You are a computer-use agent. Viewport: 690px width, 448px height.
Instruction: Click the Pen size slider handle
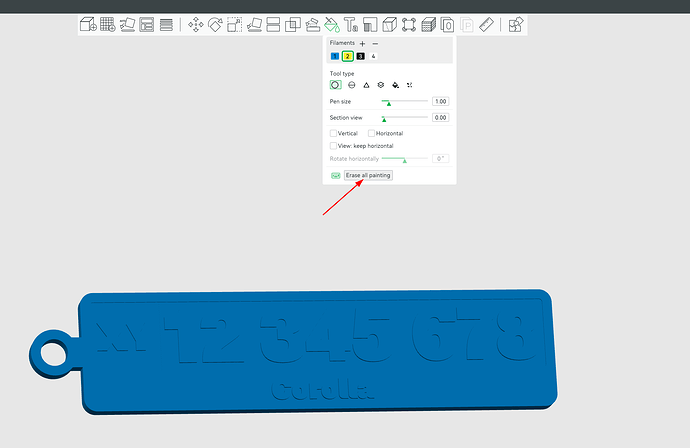(389, 103)
